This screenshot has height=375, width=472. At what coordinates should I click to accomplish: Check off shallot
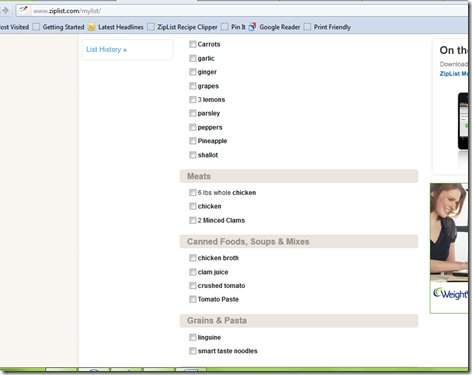(192, 155)
